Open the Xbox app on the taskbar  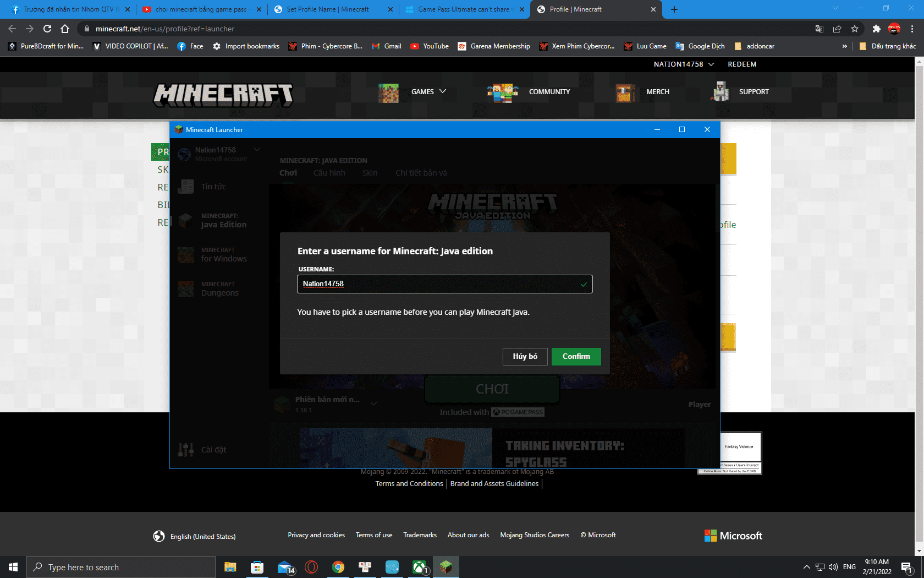[420, 567]
